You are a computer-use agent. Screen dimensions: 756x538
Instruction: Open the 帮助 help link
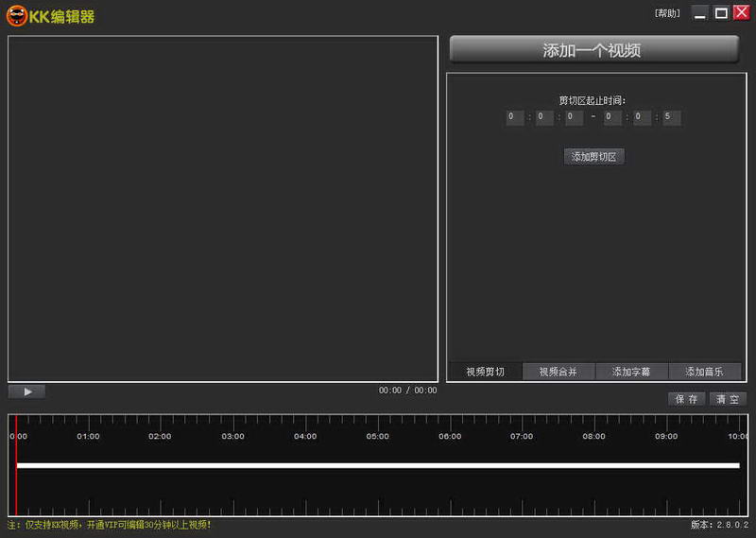(667, 13)
